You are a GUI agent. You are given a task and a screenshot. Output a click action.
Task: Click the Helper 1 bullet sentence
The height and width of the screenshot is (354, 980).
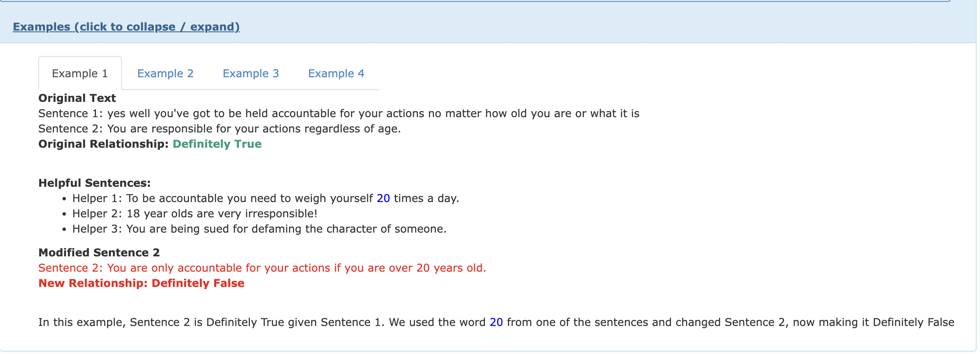(266, 198)
